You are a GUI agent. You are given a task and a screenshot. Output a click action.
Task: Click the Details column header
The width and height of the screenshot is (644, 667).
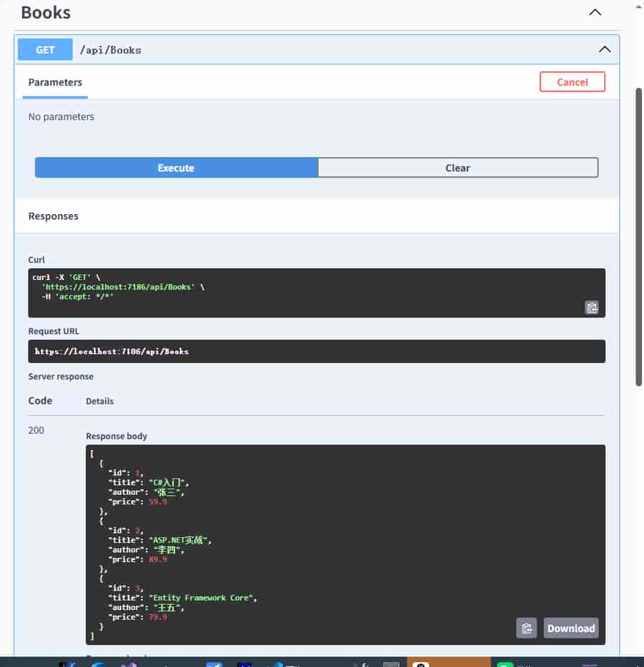100,401
